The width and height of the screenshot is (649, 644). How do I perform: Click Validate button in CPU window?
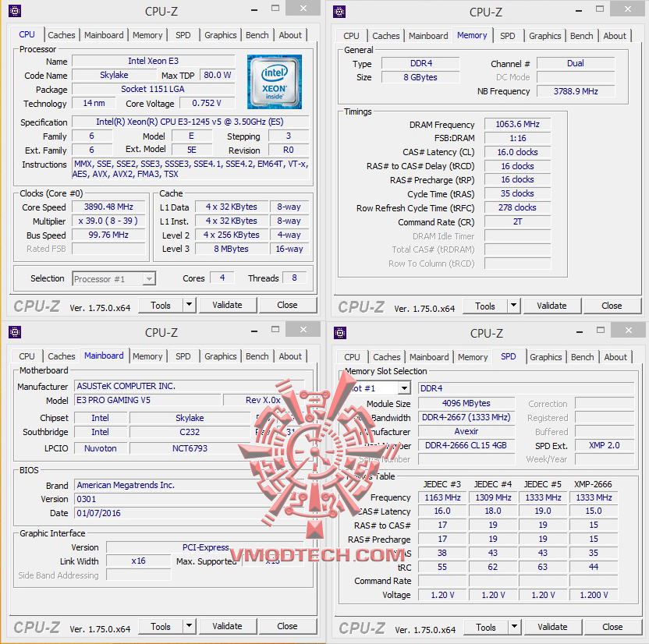point(227,306)
